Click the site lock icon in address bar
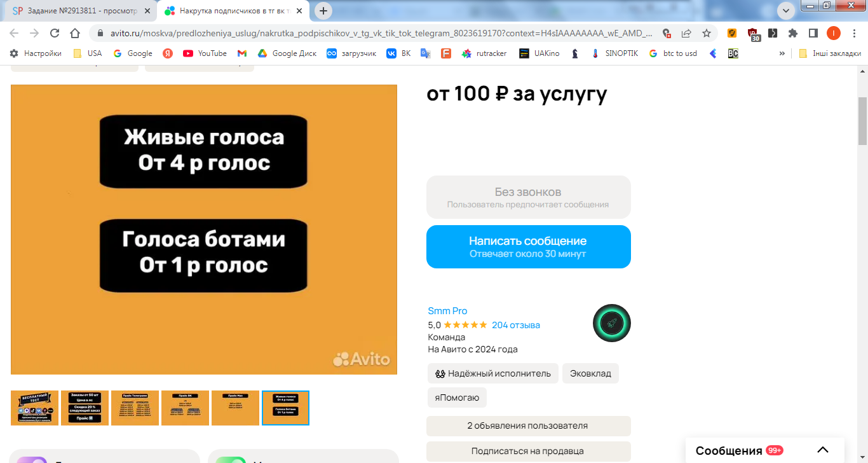Viewport: 868px width, 463px height. click(x=101, y=33)
